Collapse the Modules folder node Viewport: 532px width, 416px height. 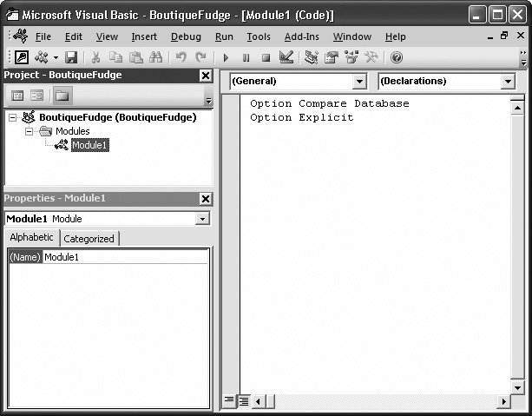[x=30, y=131]
